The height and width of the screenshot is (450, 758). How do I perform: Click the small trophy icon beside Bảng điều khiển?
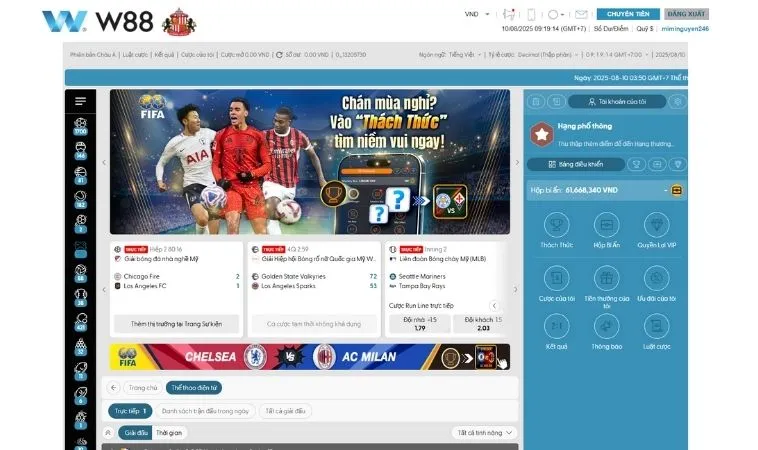coord(637,164)
